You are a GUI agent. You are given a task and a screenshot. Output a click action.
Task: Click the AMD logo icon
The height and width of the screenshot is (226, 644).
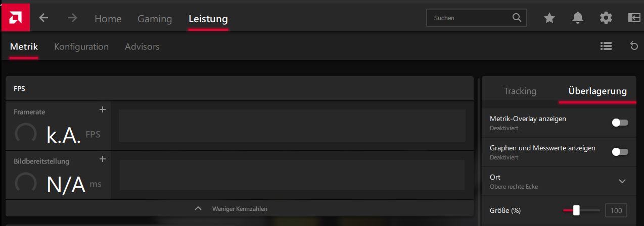[16, 17]
